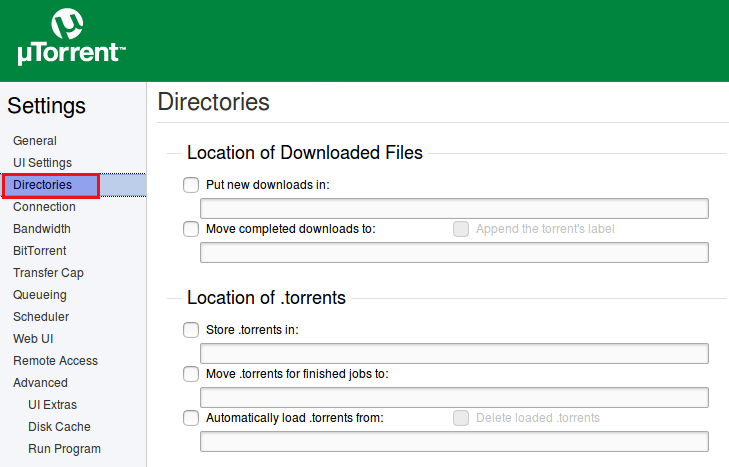The image size is (729, 467).
Task: Go to Bandwidth settings
Action: click(x=42, y=229)
